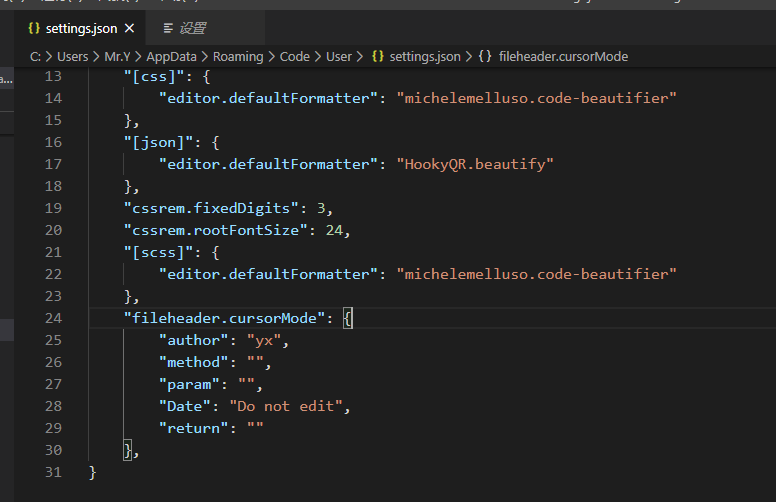Click the "[json]" key on line 16
The height and width of the screenshot is (502, 776).
tap(158, 143)
